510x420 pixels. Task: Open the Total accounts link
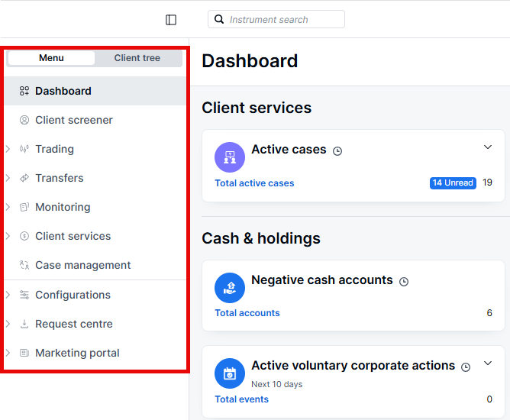247,313
